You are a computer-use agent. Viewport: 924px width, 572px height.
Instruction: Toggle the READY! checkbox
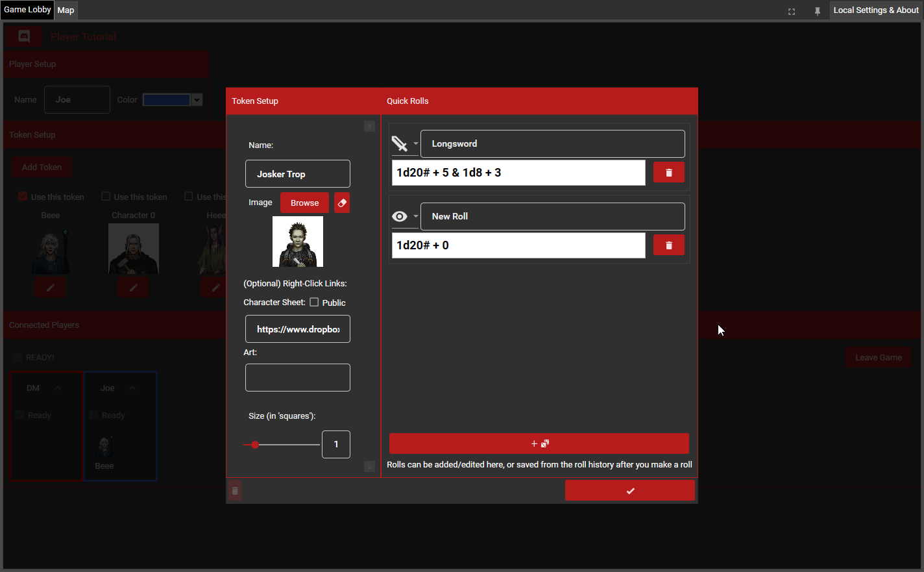pos(18,358)
